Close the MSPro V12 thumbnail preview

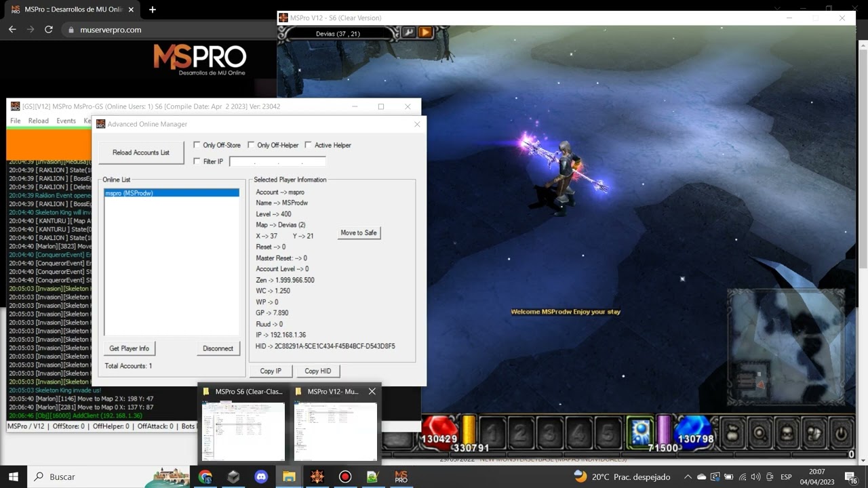click(x=372, y=391)
